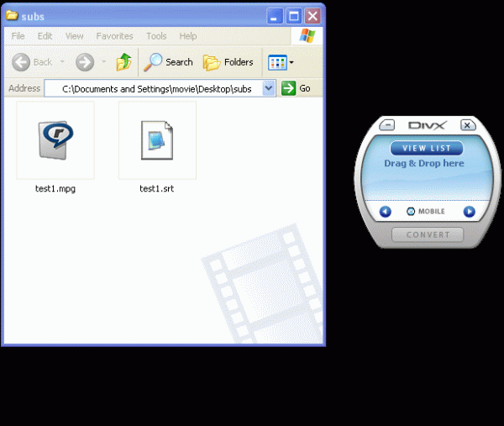Click the CONVERT button in DivX
Viewport: 504px width, 426px height.
coord(428,234)
